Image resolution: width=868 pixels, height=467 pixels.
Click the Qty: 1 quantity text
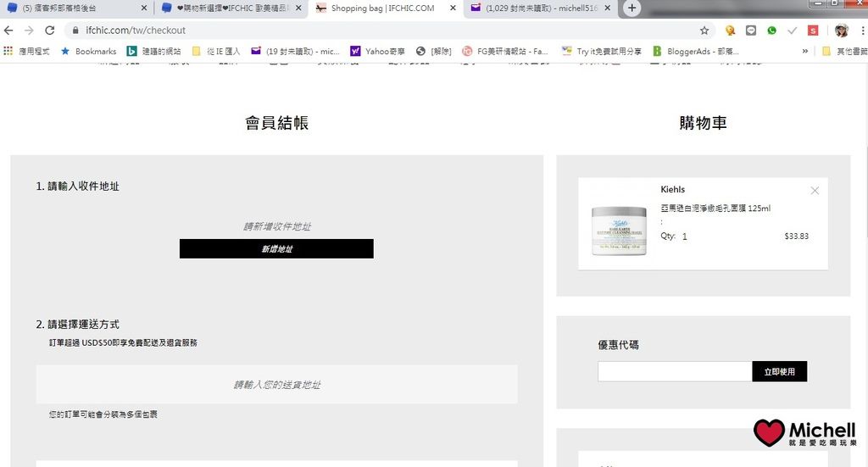674,236
